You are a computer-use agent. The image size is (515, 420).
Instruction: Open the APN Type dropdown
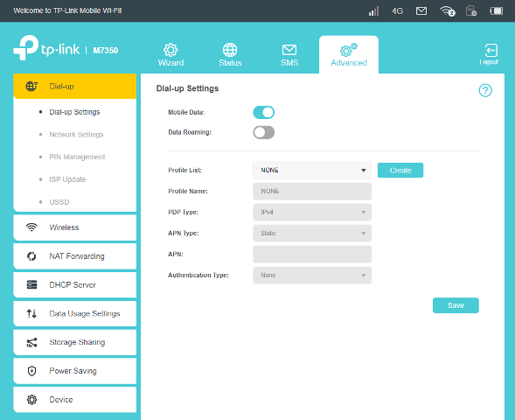click(312, 234)
